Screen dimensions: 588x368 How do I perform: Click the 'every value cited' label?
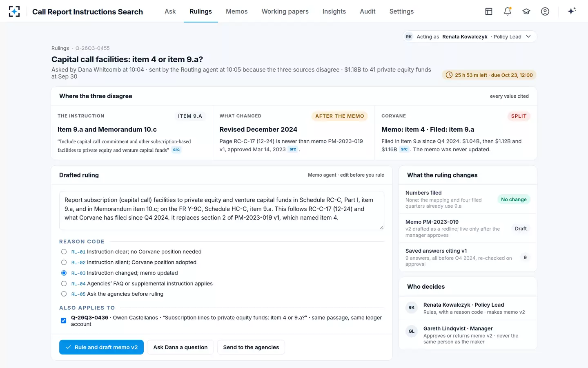(509, 96)
